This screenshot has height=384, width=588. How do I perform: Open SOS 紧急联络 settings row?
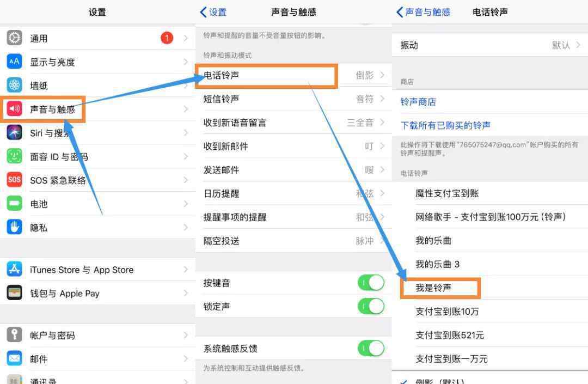pyautogui.click(x=97, y=180)
